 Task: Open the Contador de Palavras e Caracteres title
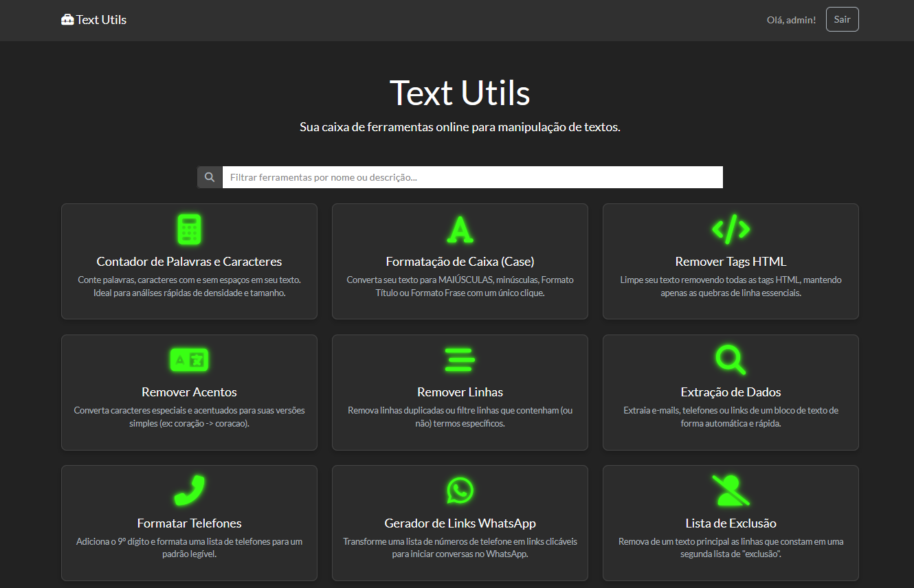189,262
